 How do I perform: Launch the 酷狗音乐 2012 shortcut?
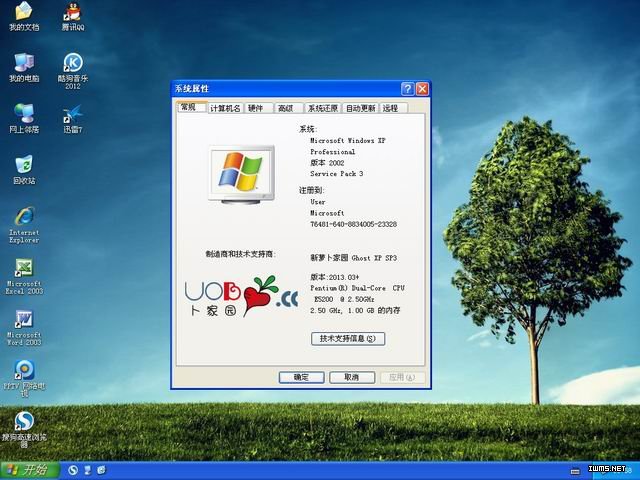73,71
